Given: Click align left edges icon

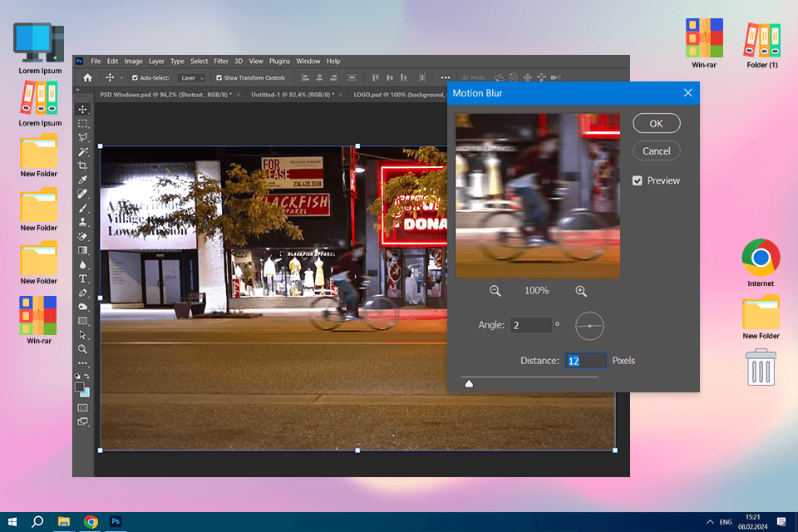Looking at the screenshot, I should point(305,78).
